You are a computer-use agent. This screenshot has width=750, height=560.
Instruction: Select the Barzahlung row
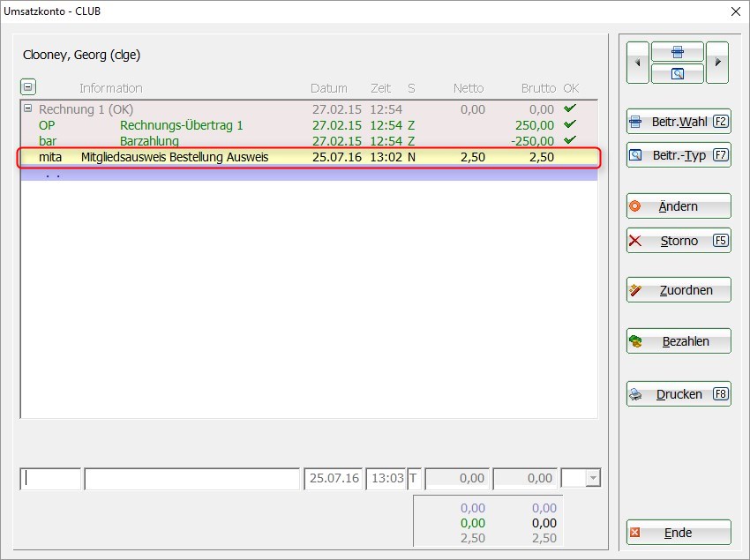point(309,141)
